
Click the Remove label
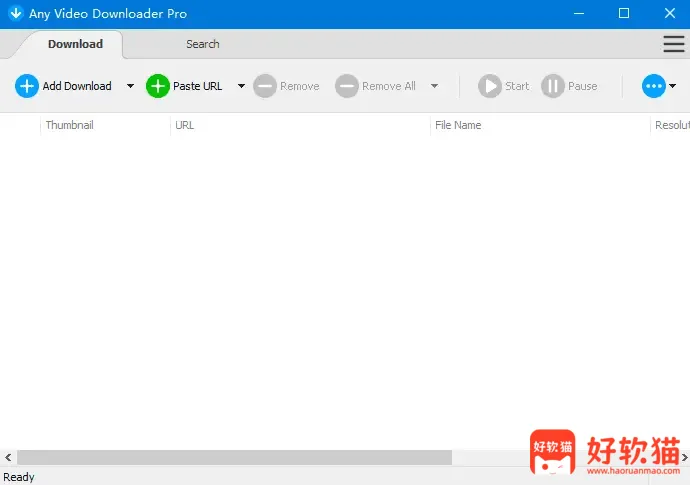(x=300, y=86)
